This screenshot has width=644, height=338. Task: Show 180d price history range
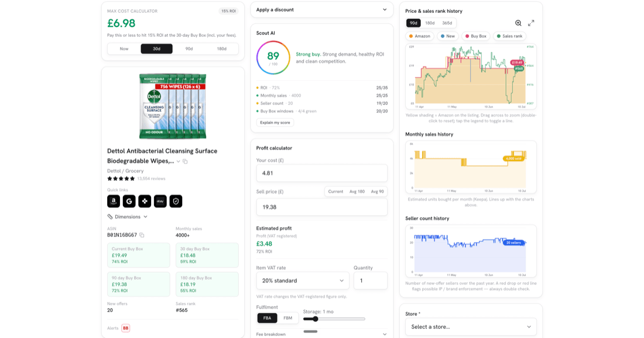(x=430, y=23)
